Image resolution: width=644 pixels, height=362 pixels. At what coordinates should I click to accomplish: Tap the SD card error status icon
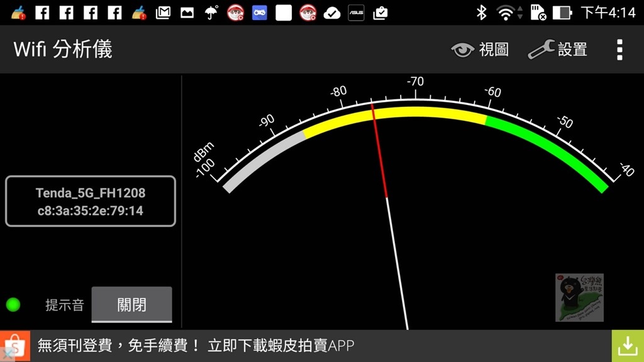point(538,13)
